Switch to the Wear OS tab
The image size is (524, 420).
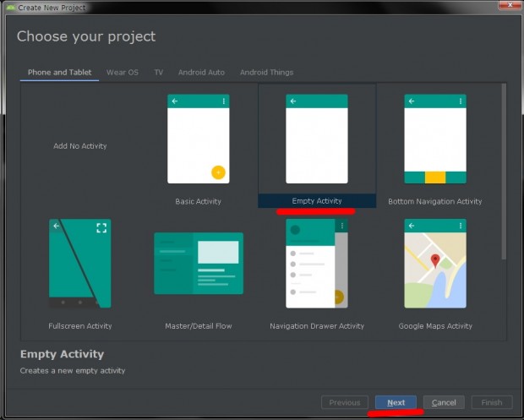tap(122, 73)
